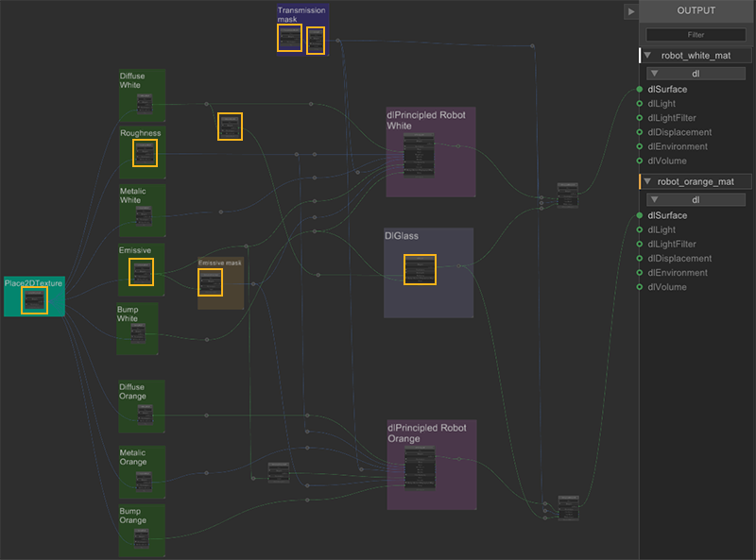Image resolution: width=756 pixels, height=560 pixels.
Task: Select the Bump Orange texture node
Action: click(x=142, y=537)
